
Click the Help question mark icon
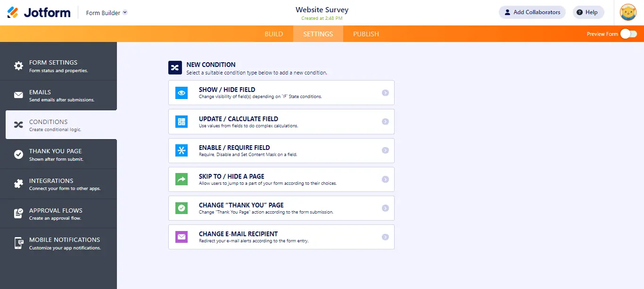579,12
